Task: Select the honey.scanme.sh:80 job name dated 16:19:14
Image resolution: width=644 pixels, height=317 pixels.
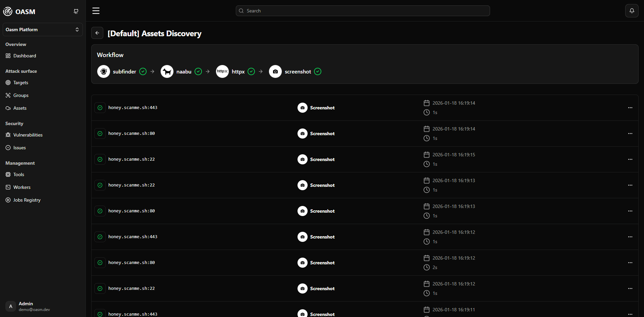Action: pyautogui.click(x=131, y=134)
